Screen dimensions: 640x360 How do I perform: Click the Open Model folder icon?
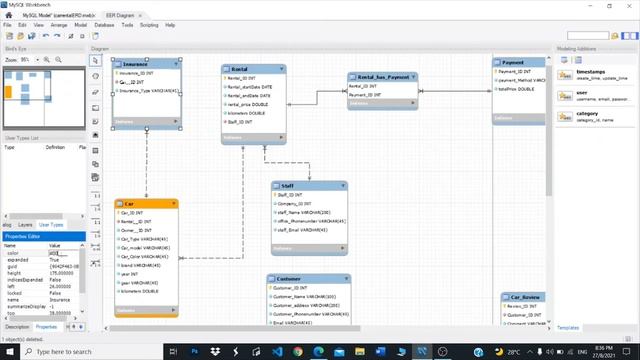click(x=20, y=36)
